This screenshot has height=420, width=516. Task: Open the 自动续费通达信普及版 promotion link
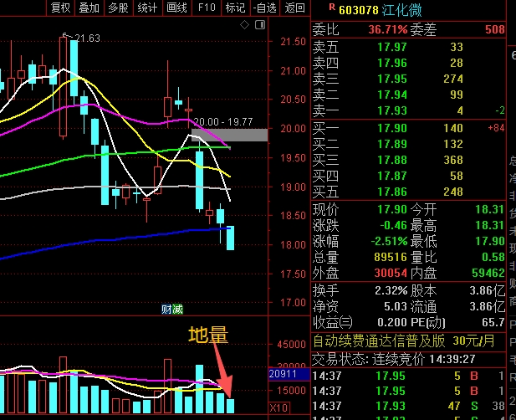403,341
